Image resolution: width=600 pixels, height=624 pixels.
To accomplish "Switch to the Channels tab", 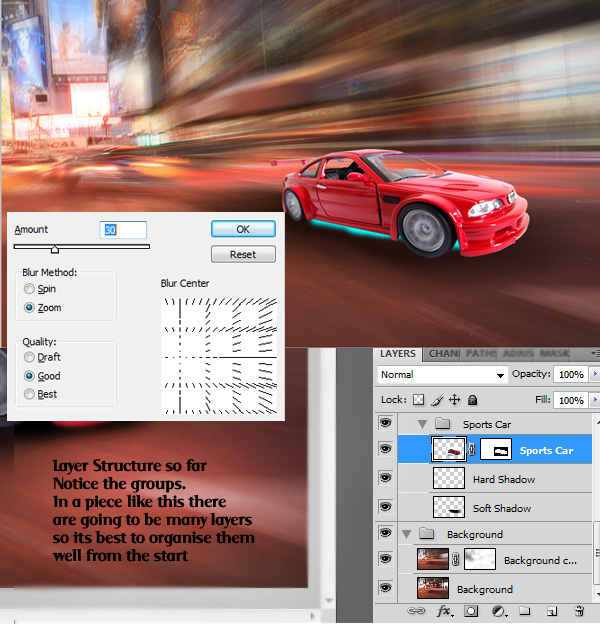I will pyautogui.click(x=444, y=353).
